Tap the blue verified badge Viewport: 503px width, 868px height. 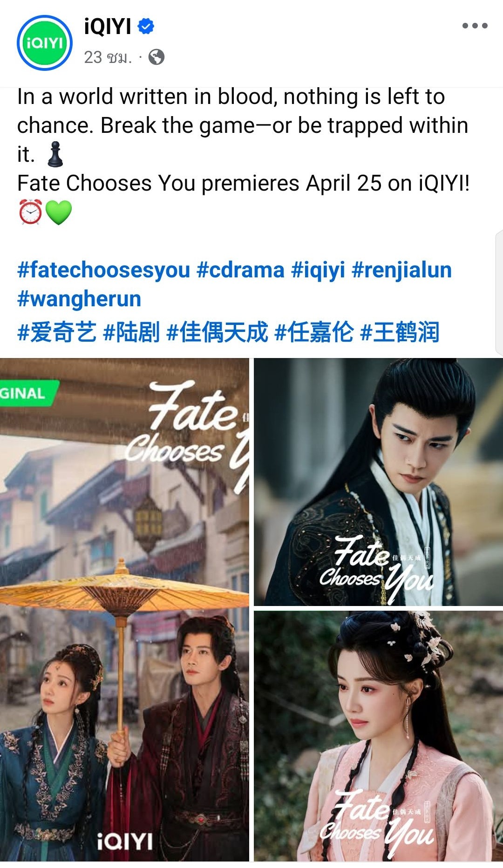146,27
